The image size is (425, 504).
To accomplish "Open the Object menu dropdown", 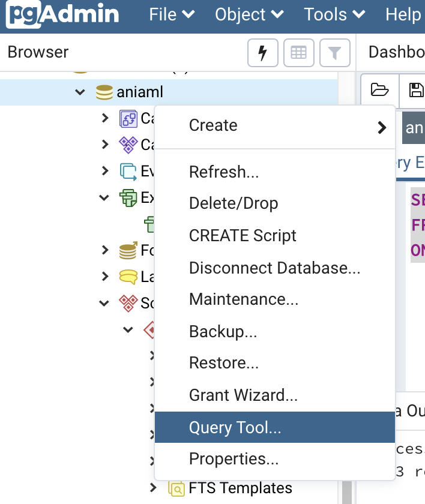I will pos(249,14).
